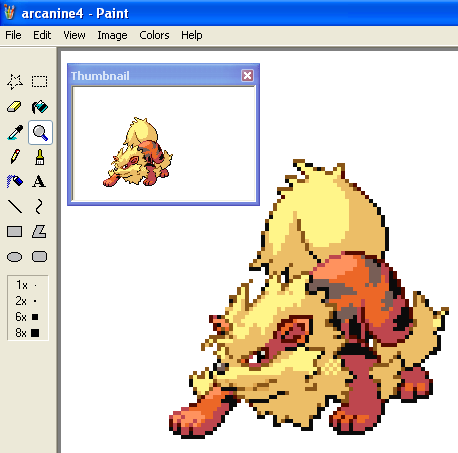Activate the Text tool

[39, 182]
